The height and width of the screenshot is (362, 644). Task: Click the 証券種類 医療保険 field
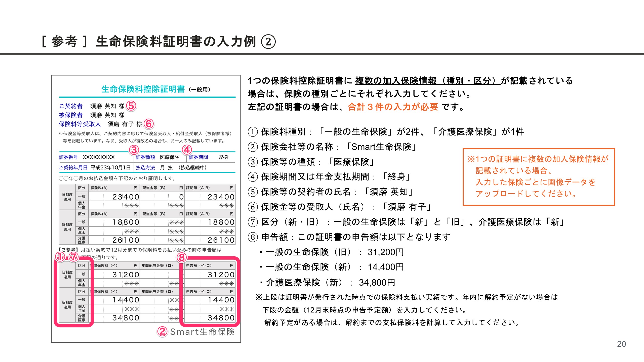[x=157, y=157]
